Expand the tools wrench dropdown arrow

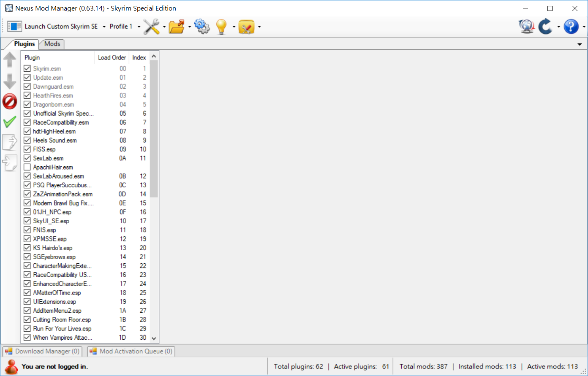tap(164, 27)
